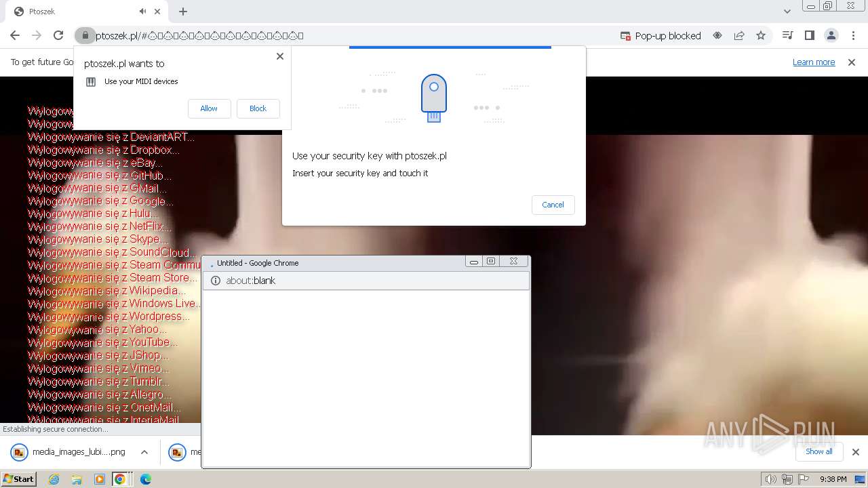Expand options for media_images_lubi download
Screen dimensions: 868x488
144,452
